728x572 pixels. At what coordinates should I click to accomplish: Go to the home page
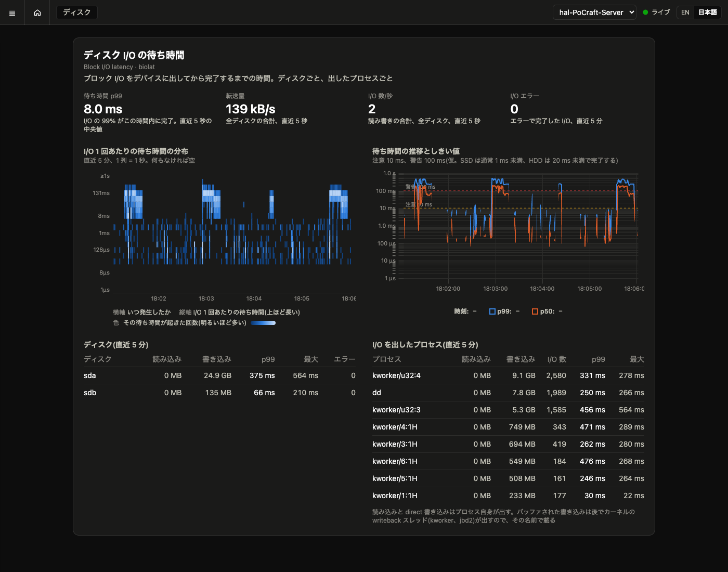[x=37, y=12]
